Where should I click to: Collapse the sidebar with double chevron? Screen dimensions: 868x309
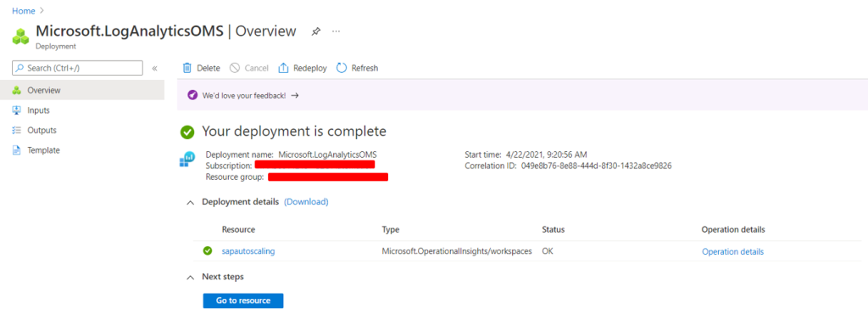coord(154,68)
